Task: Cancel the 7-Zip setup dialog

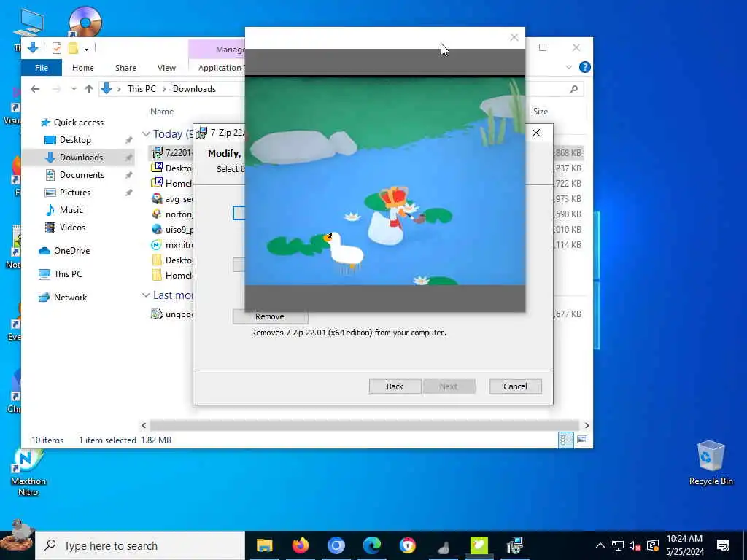Action: coord(516,386)
